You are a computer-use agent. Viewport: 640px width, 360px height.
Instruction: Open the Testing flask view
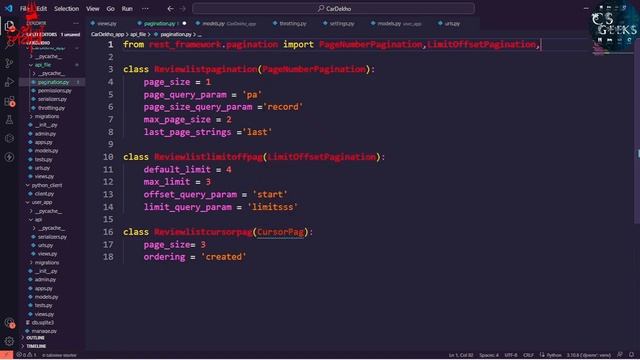(9, 120)
